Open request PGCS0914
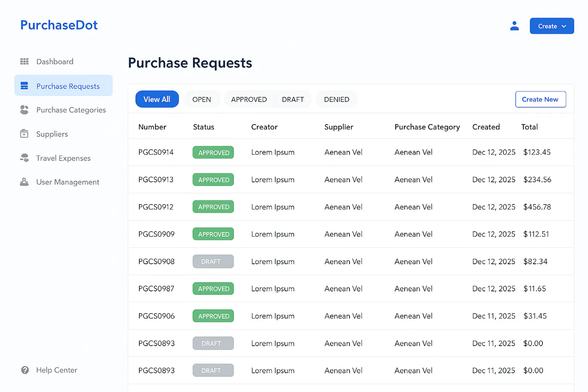Image resolution: width=588 pixels, height=392 pixels. tap(156, 152)
